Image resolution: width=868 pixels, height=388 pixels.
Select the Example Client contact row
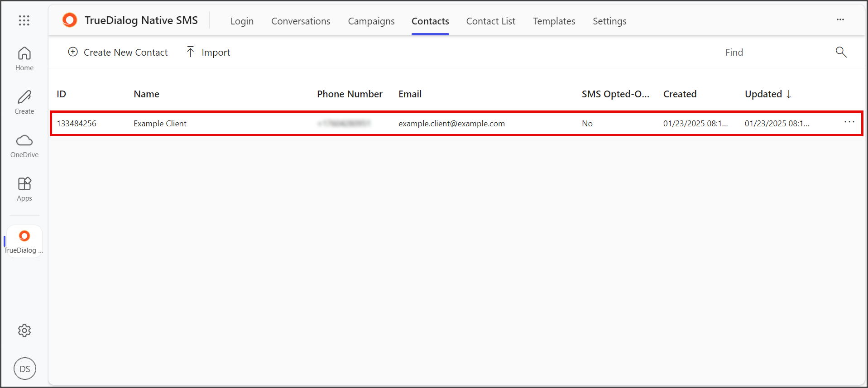pos(456,123)
